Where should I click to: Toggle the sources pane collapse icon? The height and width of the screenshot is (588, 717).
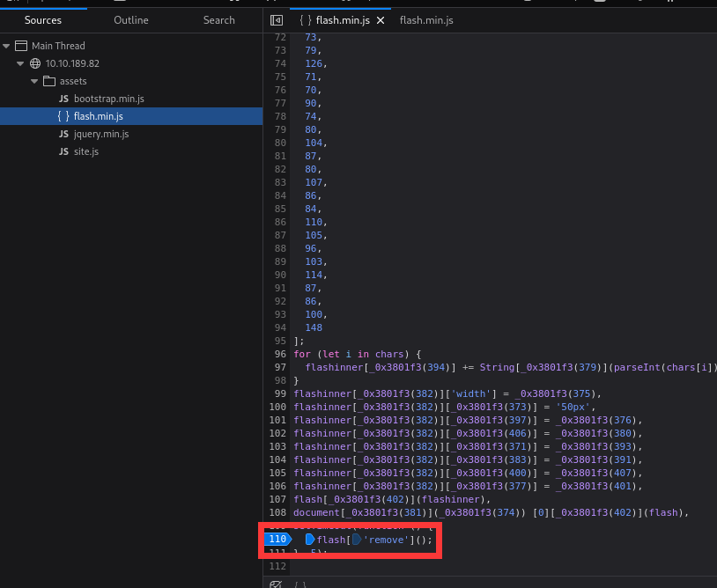coord(277,20)
